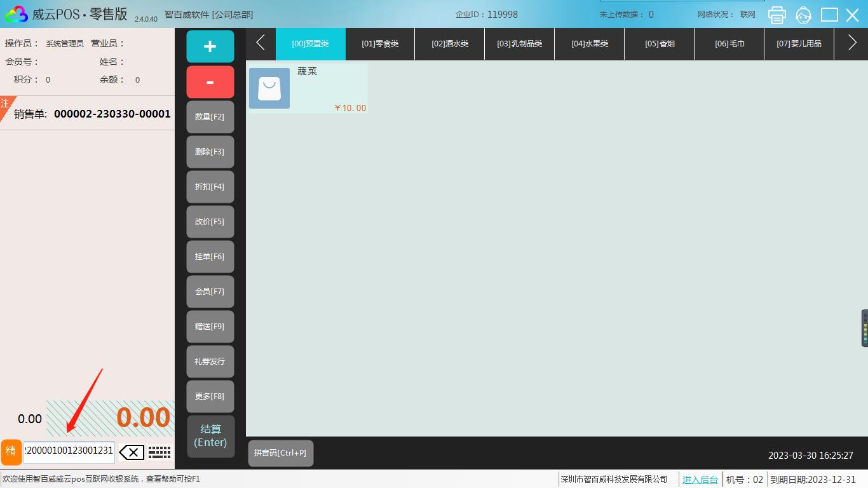Switch to the [01]零食类 category tab
The width and height of the screenshot is (868, 488).
(x=380, y=44)
